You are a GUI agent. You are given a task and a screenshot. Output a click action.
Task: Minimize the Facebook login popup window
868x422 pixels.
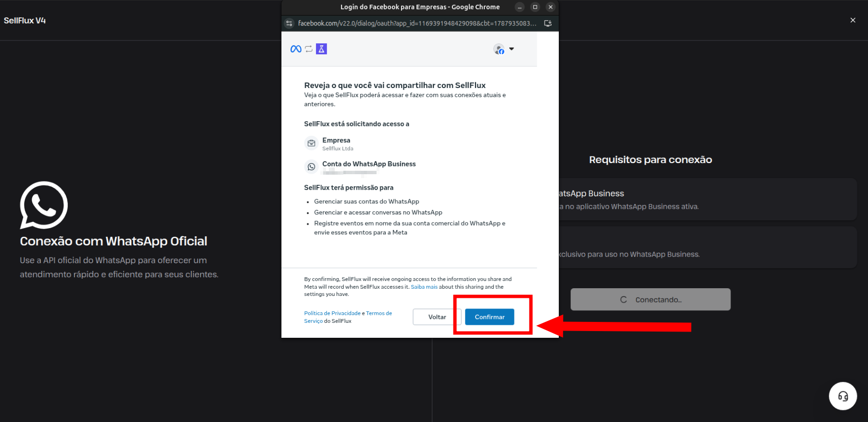[x=519, y=7]
